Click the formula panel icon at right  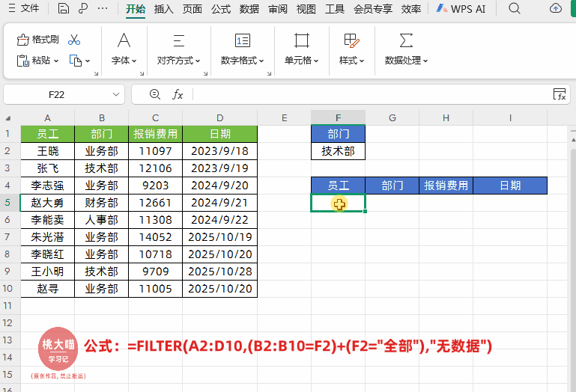coord(560,94)
